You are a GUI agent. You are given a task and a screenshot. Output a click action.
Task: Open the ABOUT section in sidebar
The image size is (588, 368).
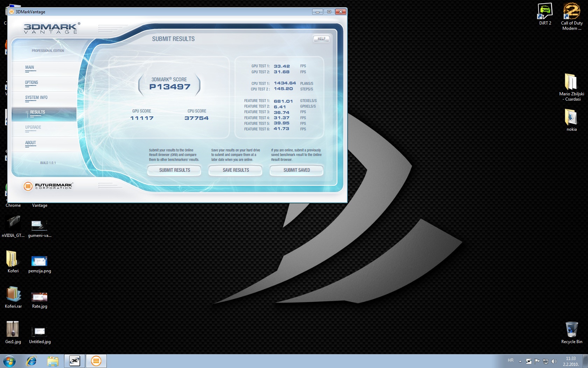44,144
